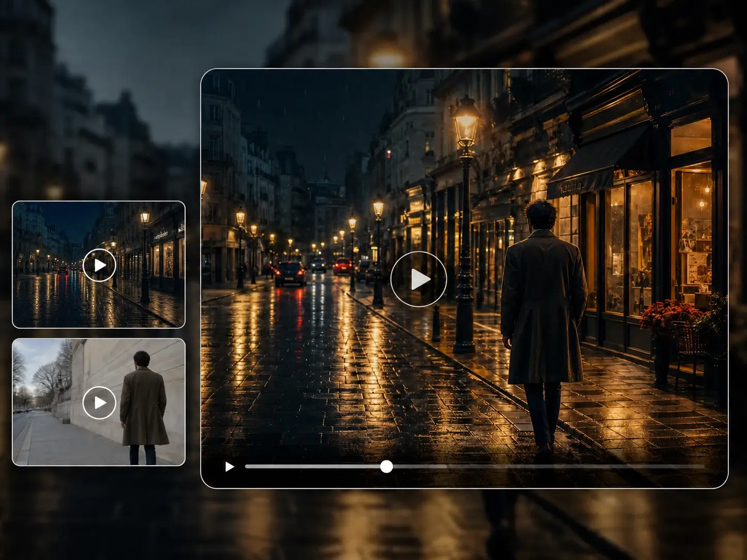747x560 pixels.
Task: Play the night street thumbnail video
Action: tap(99, 265)
